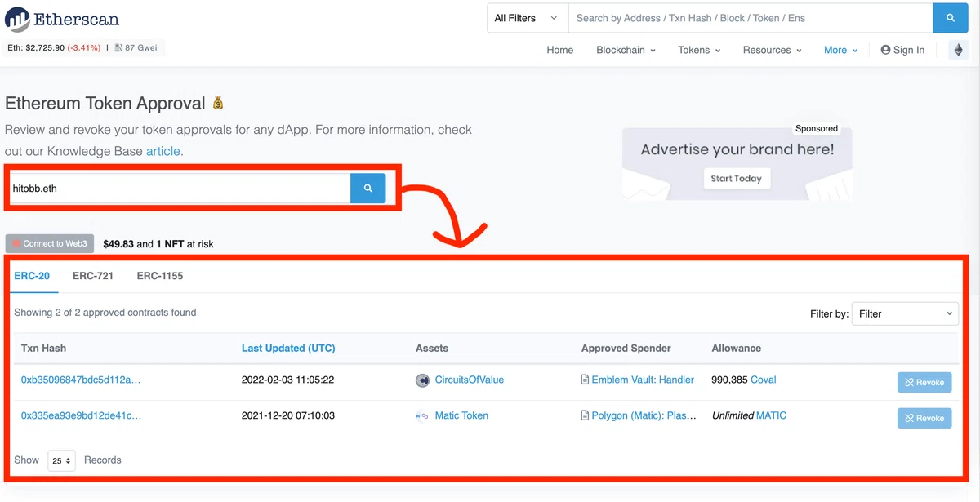Click the money bag emoji beside title
The height and width of the screenshot is (502, 980).
tap(218, 103)
